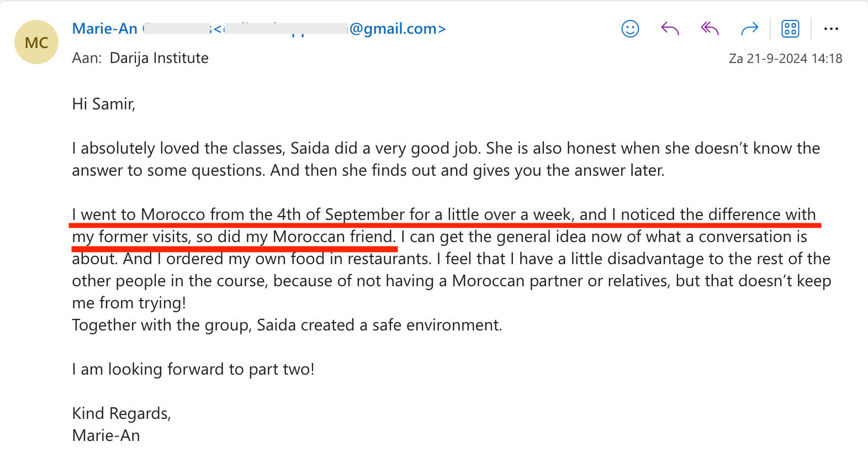
Task: Click the double-arrow Reply All icon
Action: click(710, 29)
